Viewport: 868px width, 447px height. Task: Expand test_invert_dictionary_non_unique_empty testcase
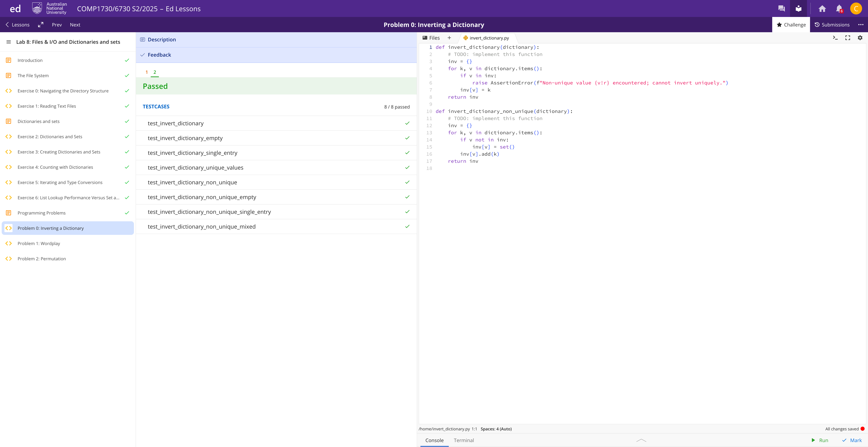[x=276, y=197]
